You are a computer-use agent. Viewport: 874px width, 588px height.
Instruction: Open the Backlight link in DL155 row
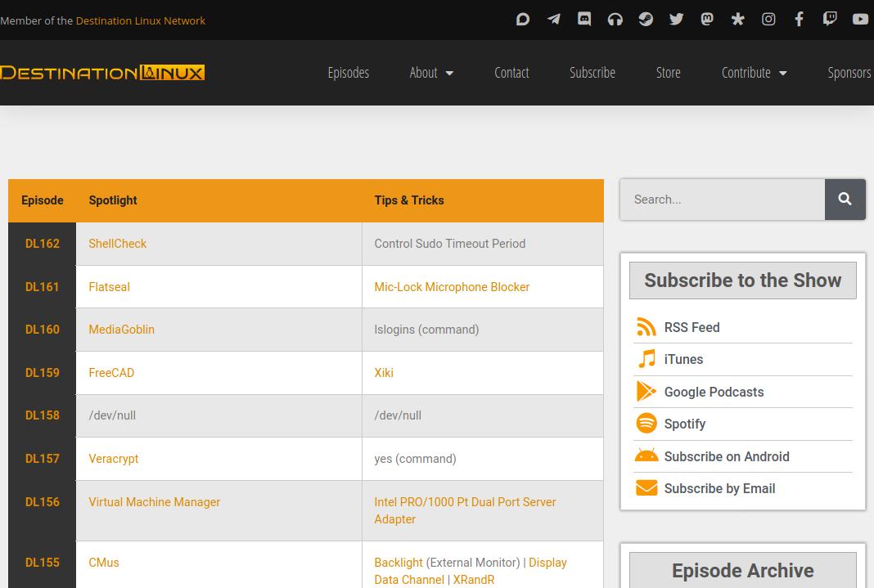coord(399,563)
